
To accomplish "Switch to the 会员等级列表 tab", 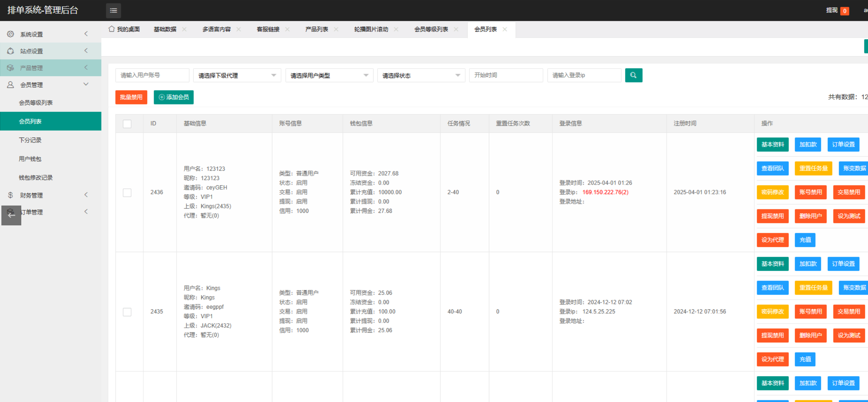I will [x=431, y=29].
